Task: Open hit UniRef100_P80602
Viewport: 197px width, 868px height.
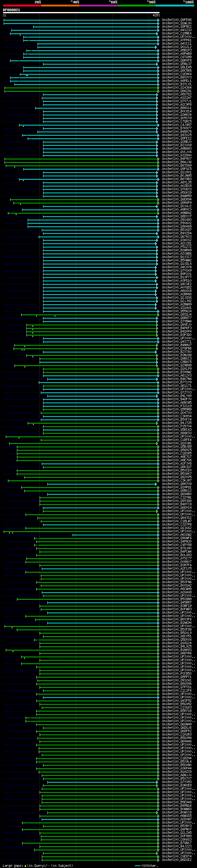Action: point(176,223)
